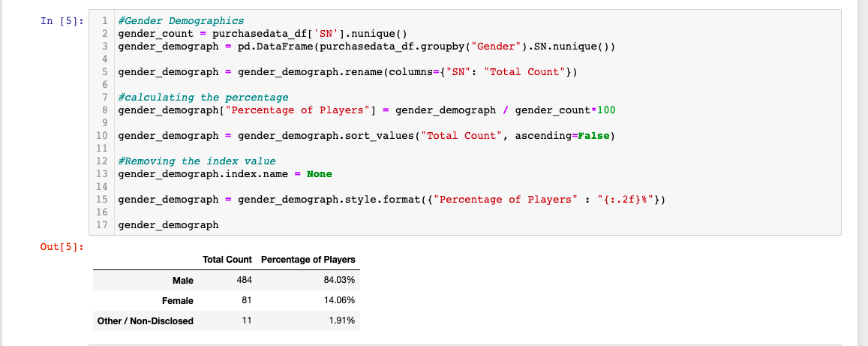Click line number 10 in gutter
Viewport: 868px width, 346px height.
[102, 136]
